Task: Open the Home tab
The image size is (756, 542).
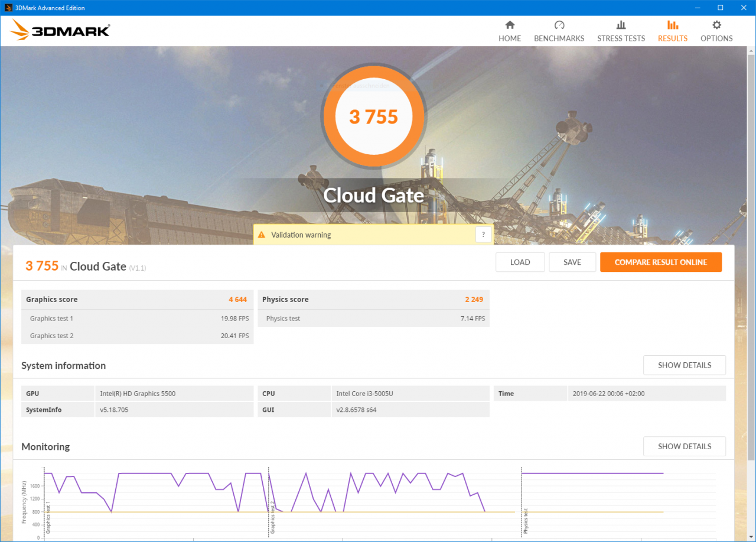Action: (x=510, y=31)
